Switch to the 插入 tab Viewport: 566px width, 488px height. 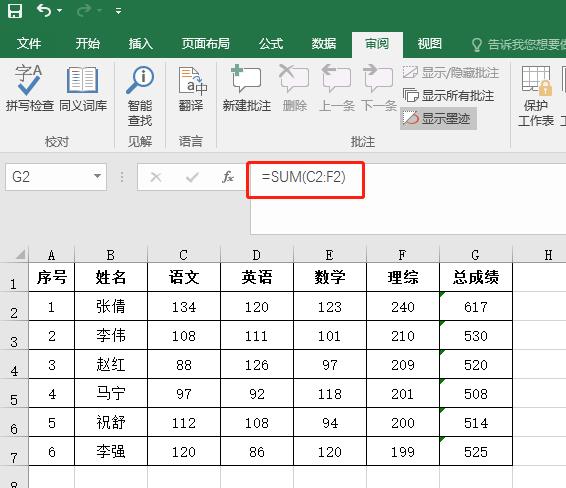click(141, 44)
